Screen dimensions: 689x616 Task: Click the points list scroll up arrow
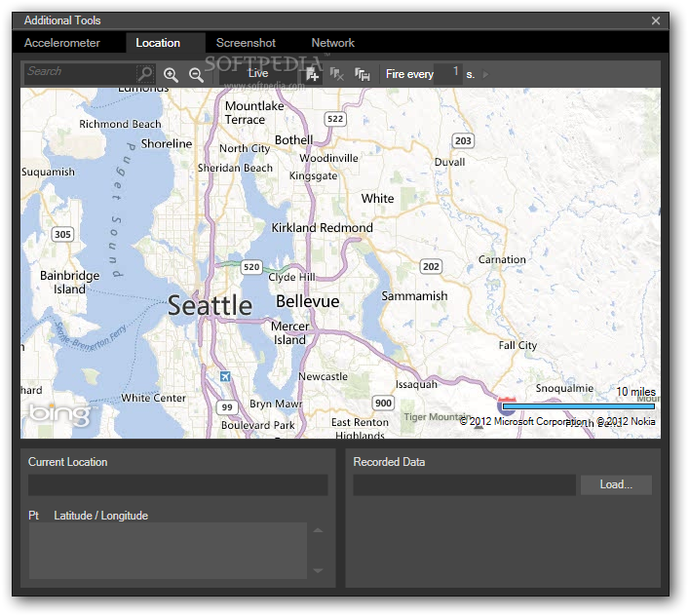click(318, 531)
